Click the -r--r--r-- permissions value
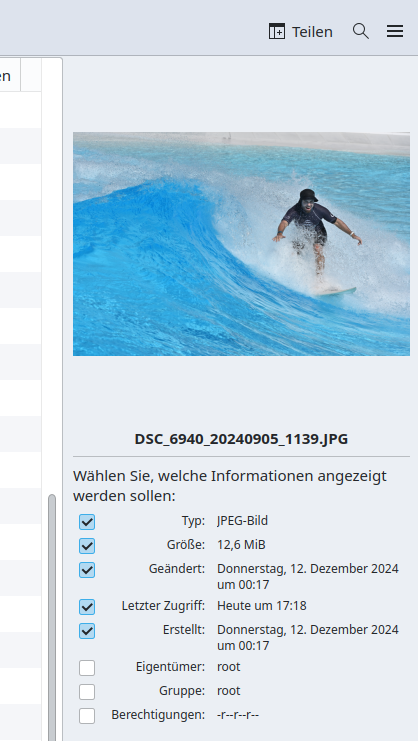Viewport: 418px width, 741px height. coord(238,715)
